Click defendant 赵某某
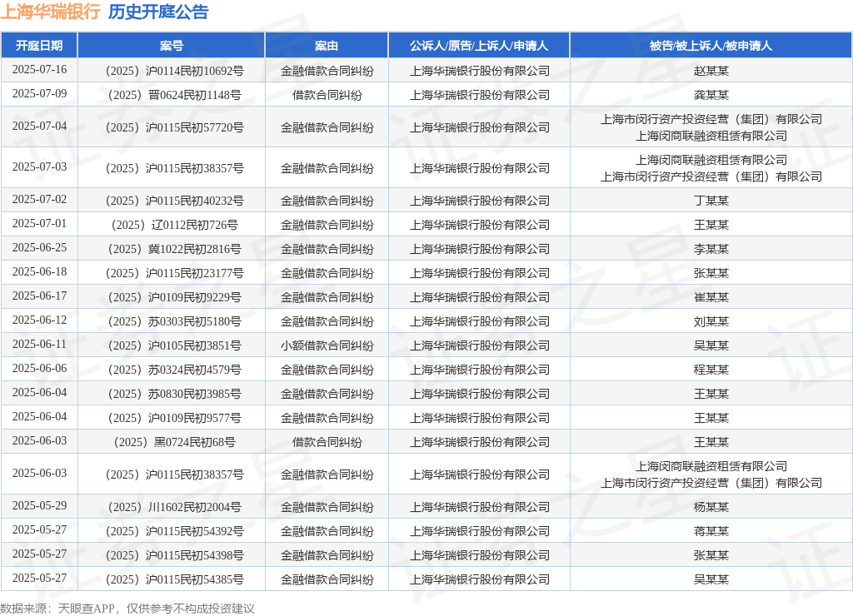 click(711, 72)
